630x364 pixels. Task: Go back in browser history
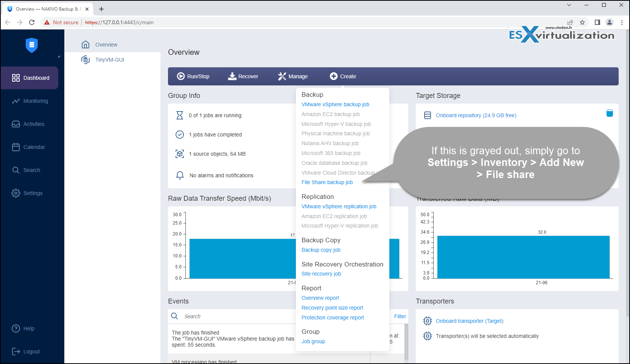pos(8,22)
